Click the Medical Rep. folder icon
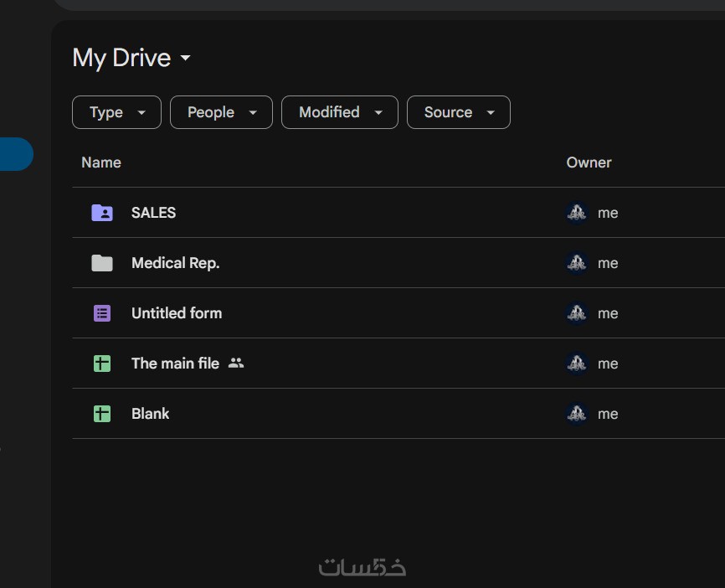Screen dimensions: 725x588 pyautogui.click(x=102, y=263)
